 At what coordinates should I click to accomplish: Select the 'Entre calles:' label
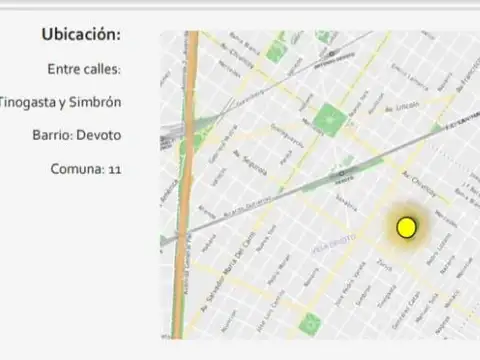coord(84,69)
